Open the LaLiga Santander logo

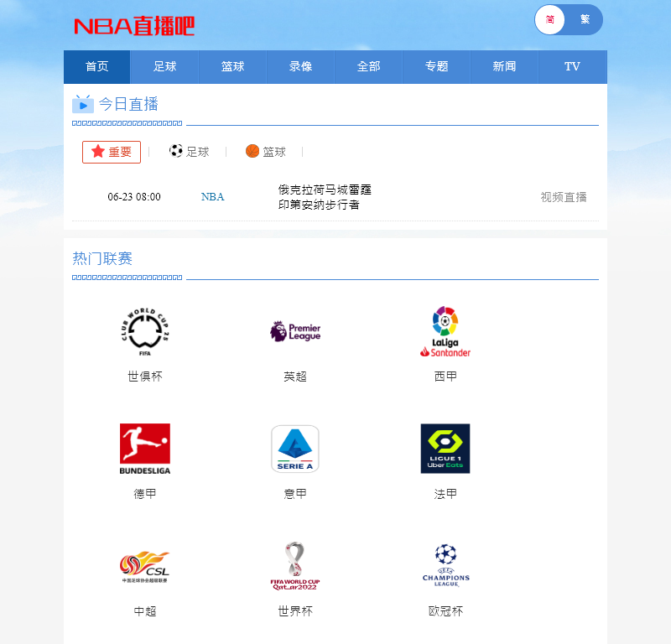tap(445, 331)
